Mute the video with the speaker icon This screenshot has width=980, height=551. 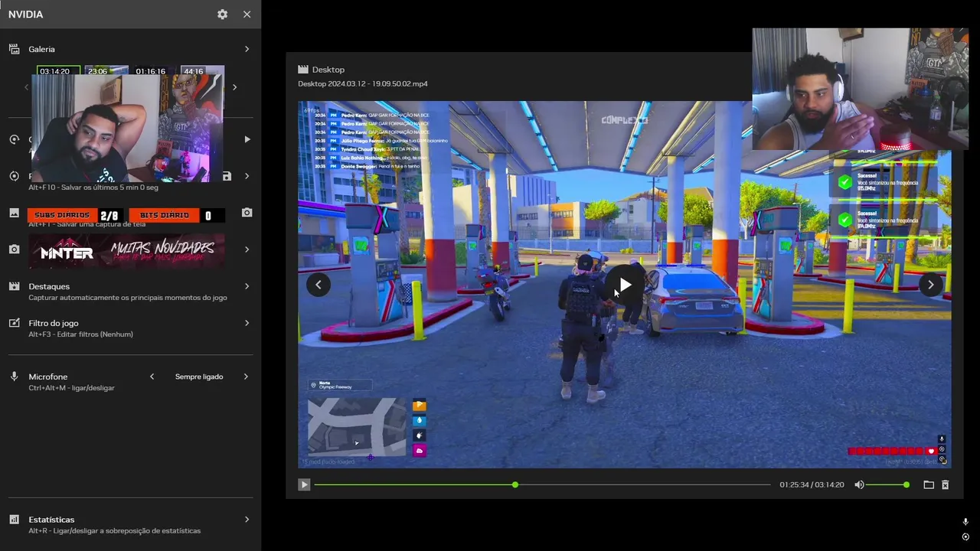(859, 485)
